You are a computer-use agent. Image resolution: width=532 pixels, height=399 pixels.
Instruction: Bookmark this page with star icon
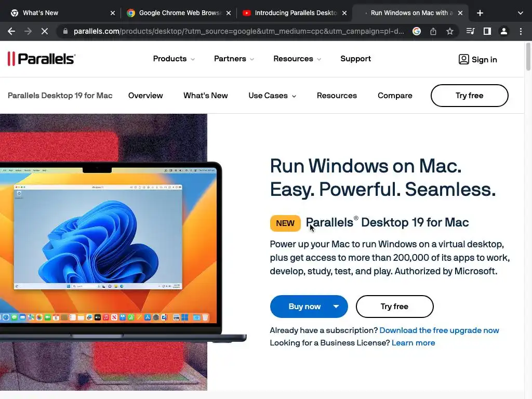(449, 31)
